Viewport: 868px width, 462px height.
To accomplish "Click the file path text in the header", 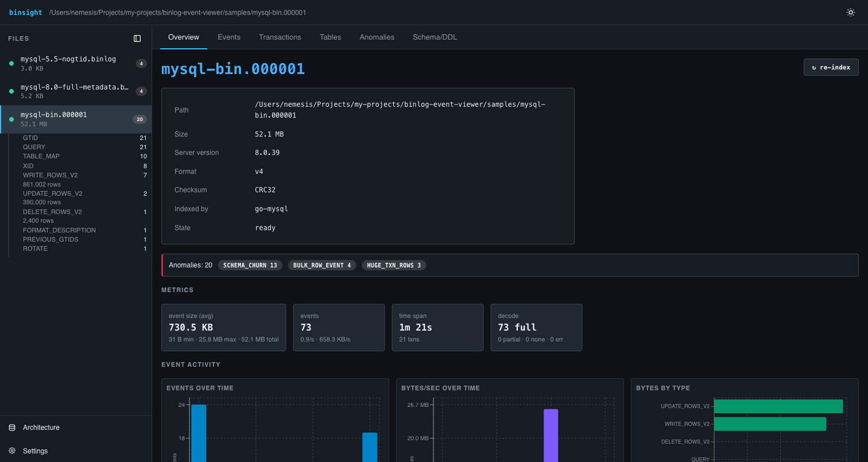I will 178,12.
